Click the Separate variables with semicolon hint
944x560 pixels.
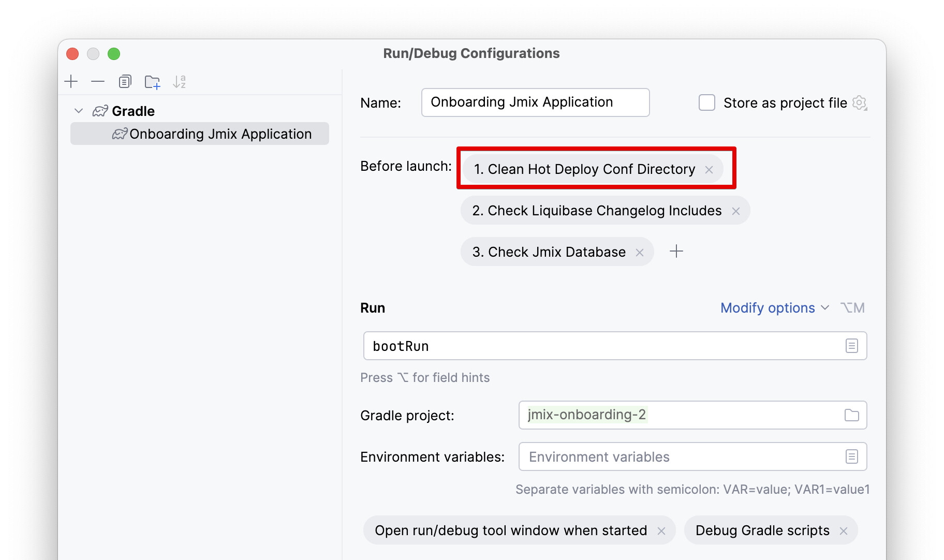tap(692, 489)
